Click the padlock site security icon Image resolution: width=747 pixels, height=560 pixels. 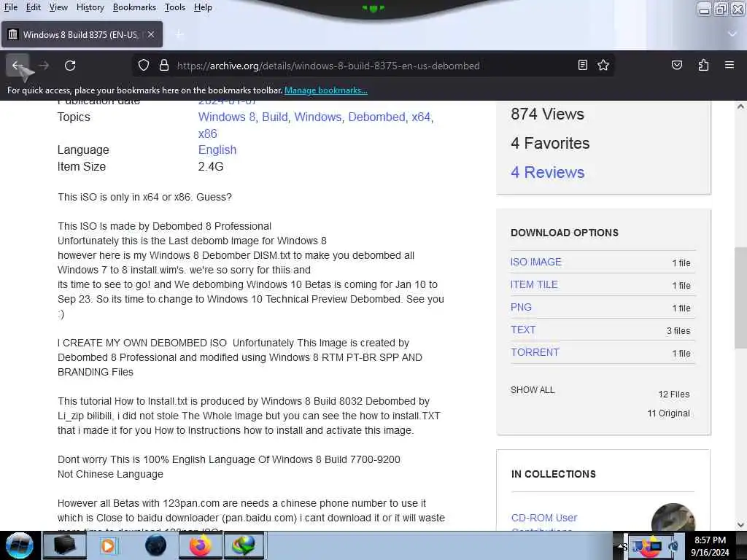point(164,65)
